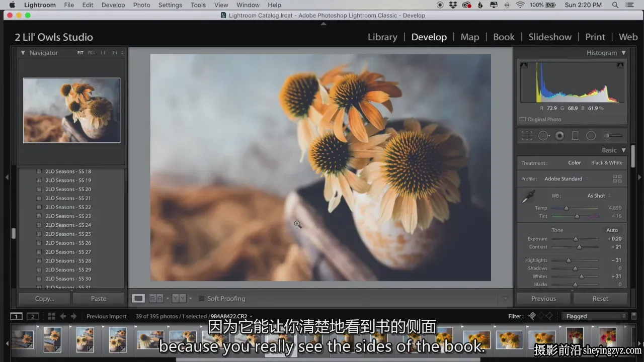Set Treatment to Color
Viewport: 644px width, 362px height.
point(575,163)
